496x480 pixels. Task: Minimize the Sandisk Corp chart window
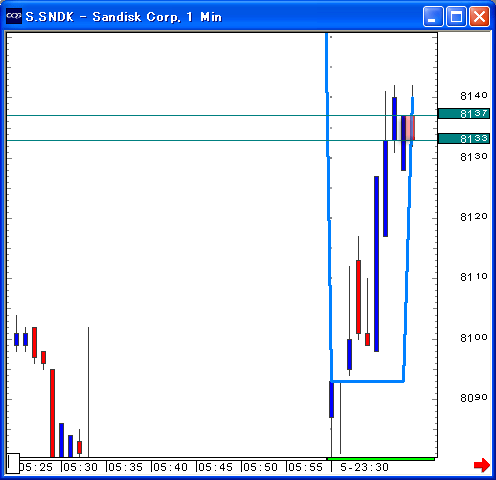tap(433, 16)
